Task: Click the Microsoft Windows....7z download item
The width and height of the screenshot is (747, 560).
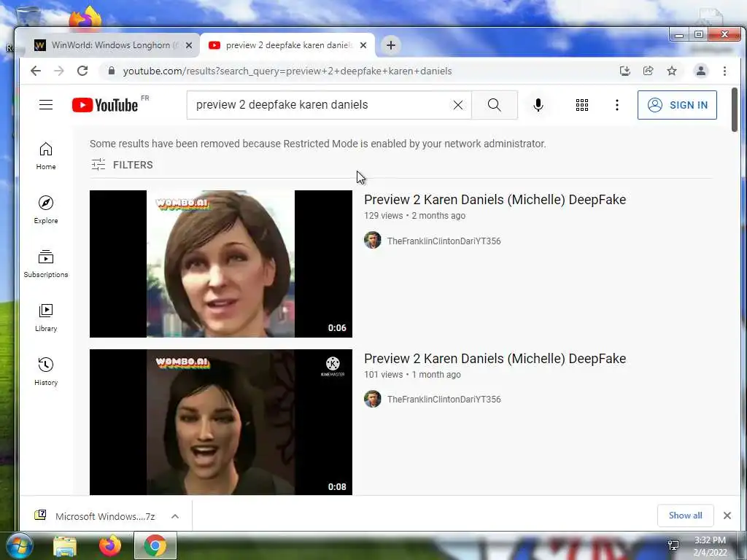Action: (x=95, y=516)
